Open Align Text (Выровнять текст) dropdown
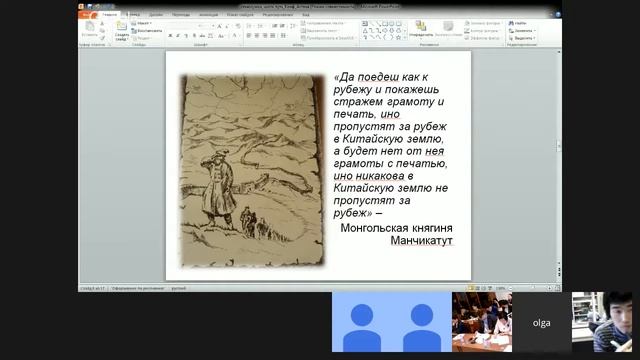 click(321, 31)
